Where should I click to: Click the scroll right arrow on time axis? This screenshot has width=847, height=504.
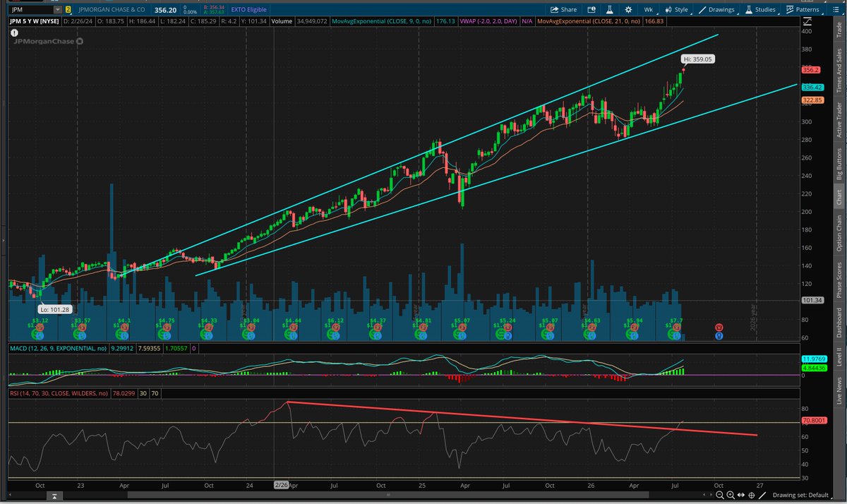[711, 495]
